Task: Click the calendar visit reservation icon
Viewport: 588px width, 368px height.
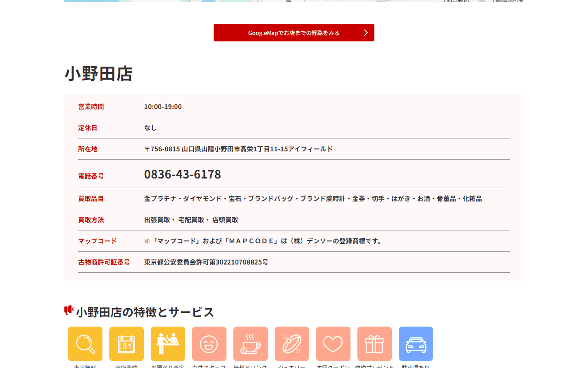Action: point(126,344)
